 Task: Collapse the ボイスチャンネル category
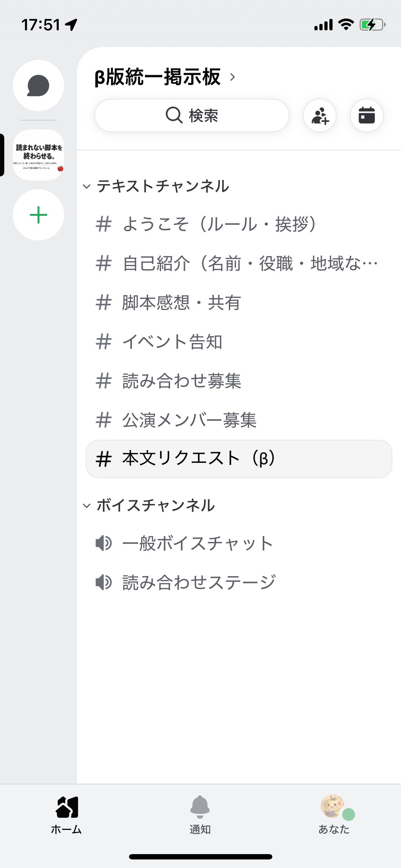[87, 506]
